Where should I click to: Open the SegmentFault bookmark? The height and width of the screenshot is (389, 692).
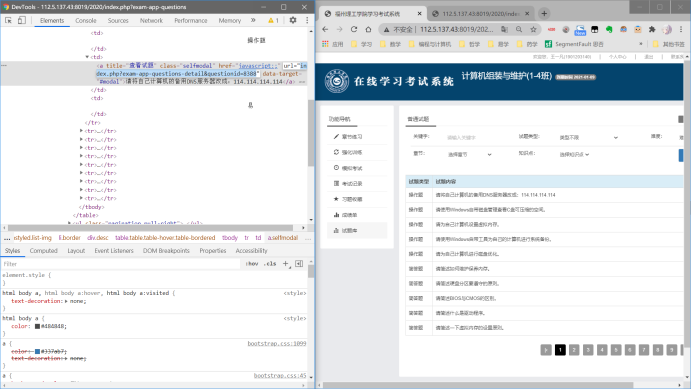click(x=574, y=44)
